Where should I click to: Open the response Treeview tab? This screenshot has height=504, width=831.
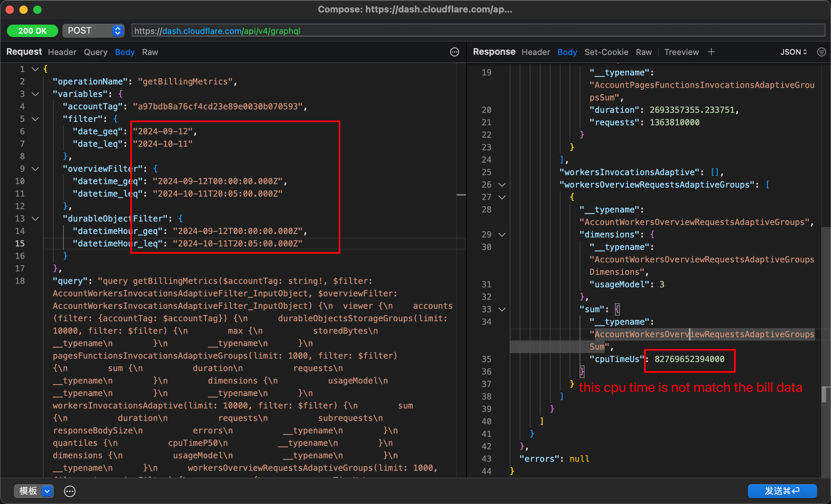pos(681,52)
